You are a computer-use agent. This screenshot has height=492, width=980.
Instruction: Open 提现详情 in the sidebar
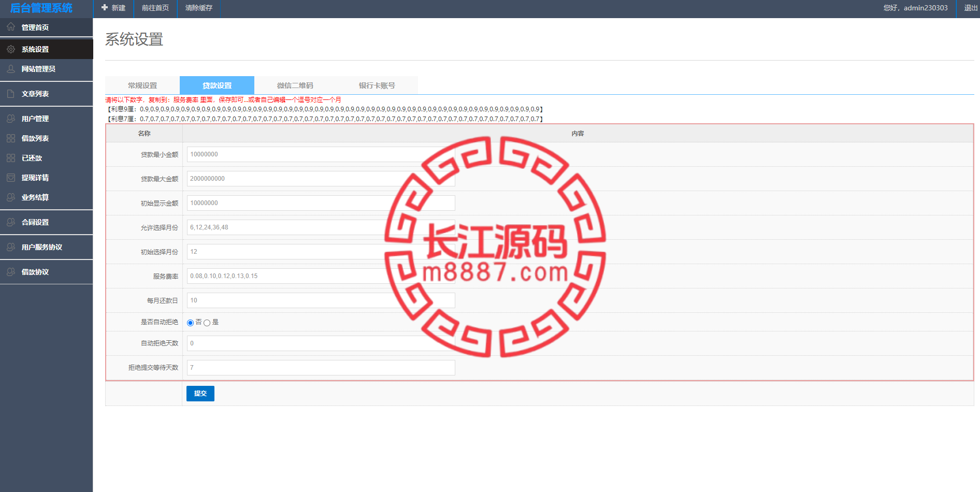click(47, 178)
